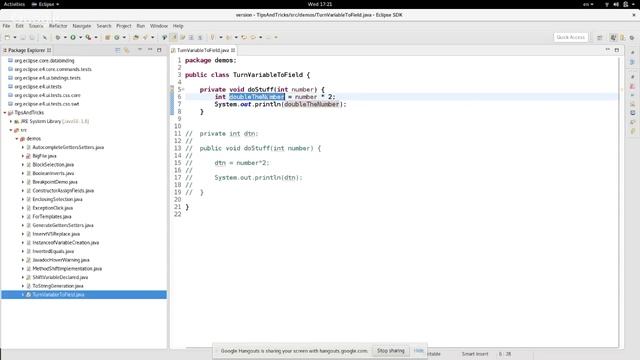Close the TurnVariableToField.java editor tab
The width and height of the screenshot is (640, 360).
(233, 50)
